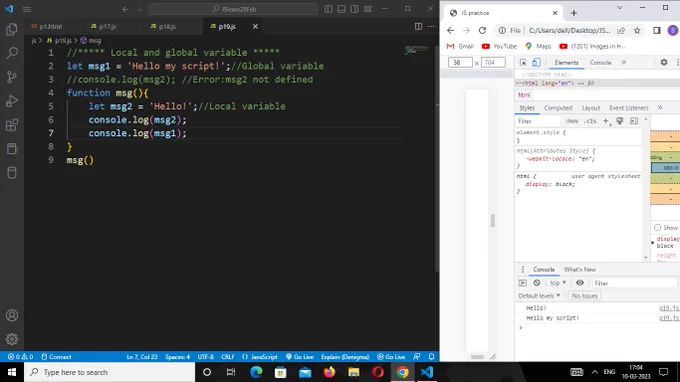This screenshot has height=382, width=680.
Task: Open the Source Control view
Action: (x=12, y=77)
